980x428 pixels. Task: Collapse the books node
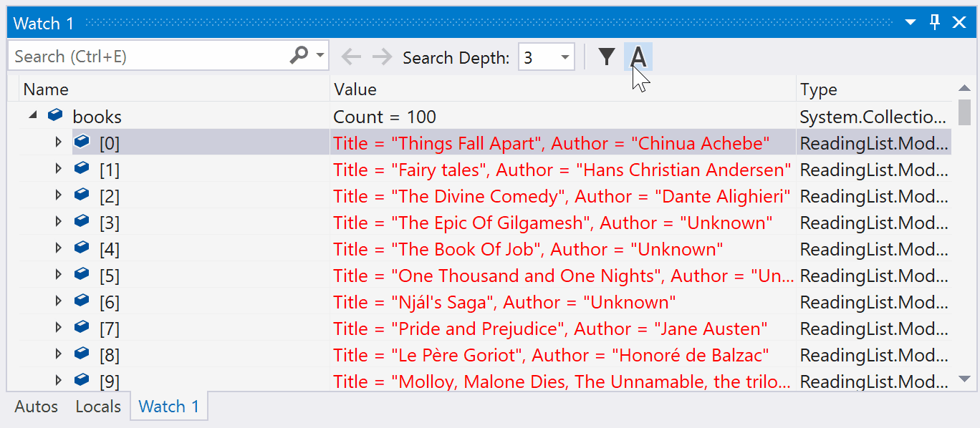pos(32,115)
